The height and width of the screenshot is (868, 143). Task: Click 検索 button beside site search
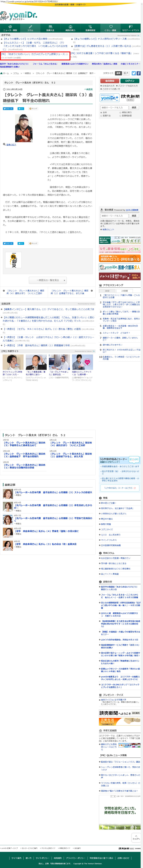[134, 108]
